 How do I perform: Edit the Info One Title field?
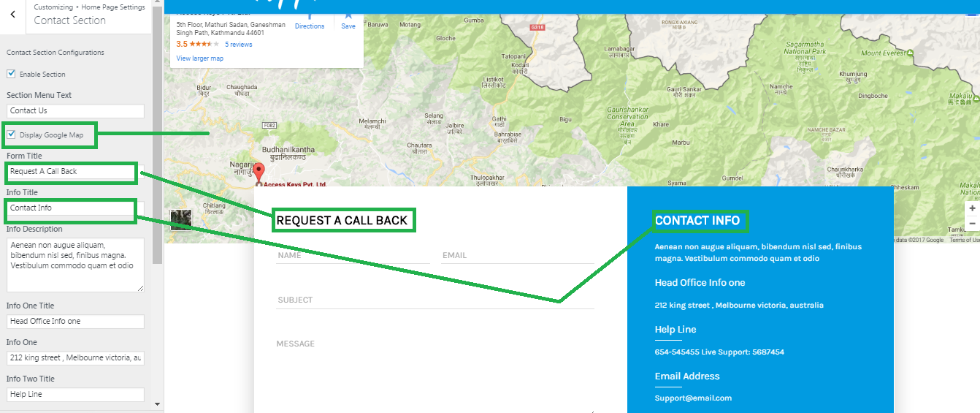click(75, 322)
